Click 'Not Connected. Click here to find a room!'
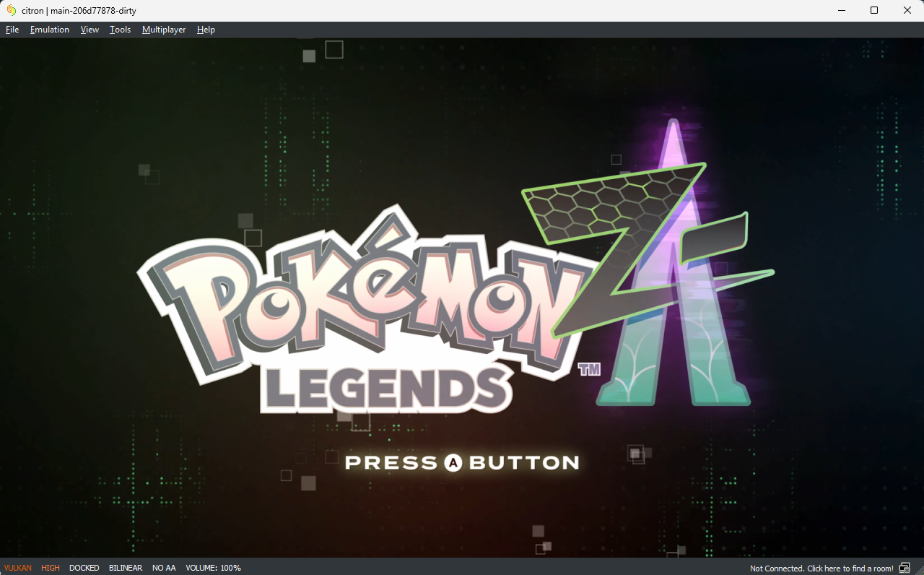 [821, 568]
